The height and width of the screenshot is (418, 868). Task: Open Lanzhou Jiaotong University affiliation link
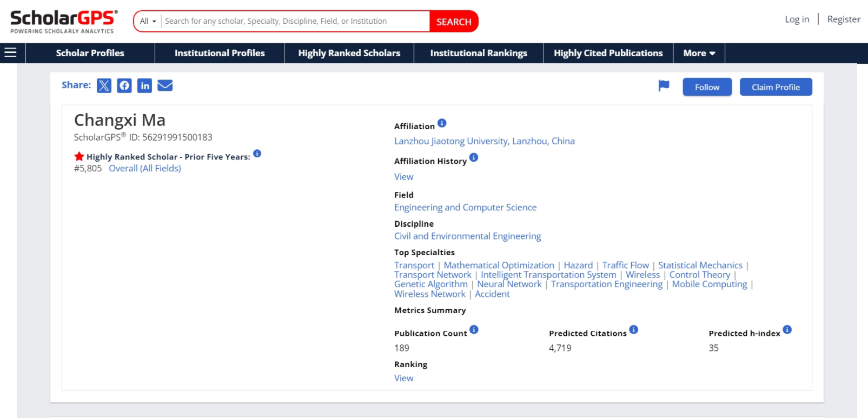pos(484,141)
